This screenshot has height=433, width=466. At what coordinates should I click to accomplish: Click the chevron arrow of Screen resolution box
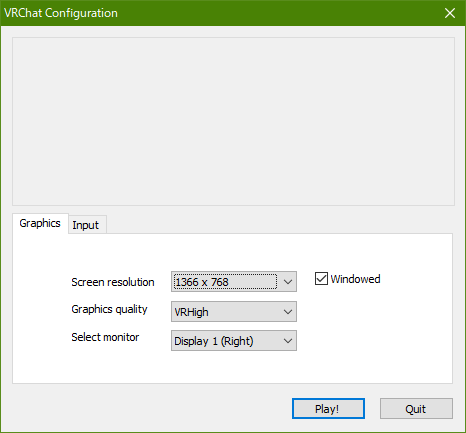coord(288,282)
